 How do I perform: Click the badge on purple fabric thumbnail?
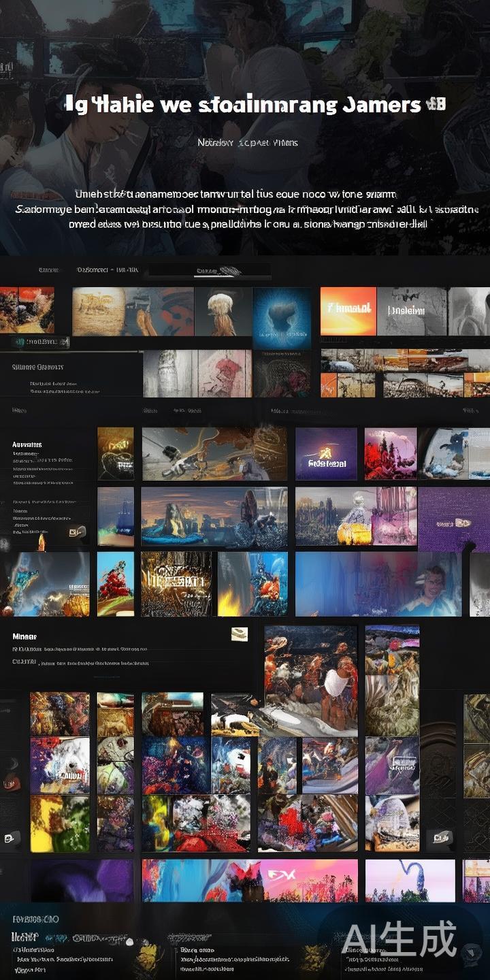pyautogui.click(x=454, y=523)
